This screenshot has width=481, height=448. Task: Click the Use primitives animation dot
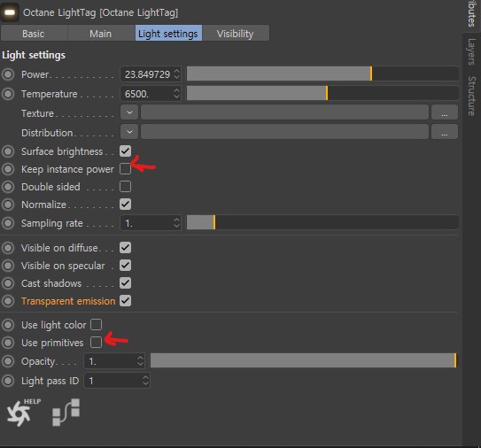point(8,343)
